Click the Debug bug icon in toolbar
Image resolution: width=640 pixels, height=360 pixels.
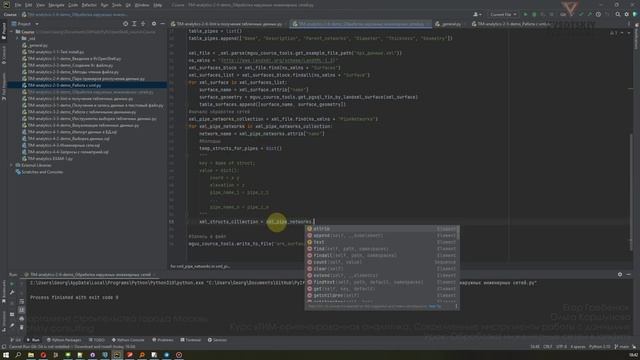[x=534, y=14]
